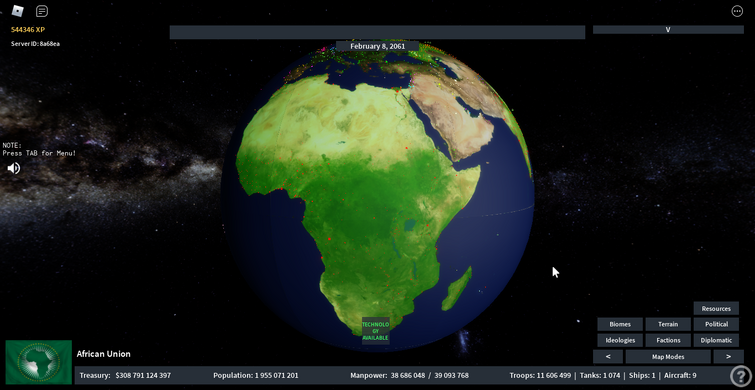
Task: Click the empty top notification bar
Action: click(377, 32)
